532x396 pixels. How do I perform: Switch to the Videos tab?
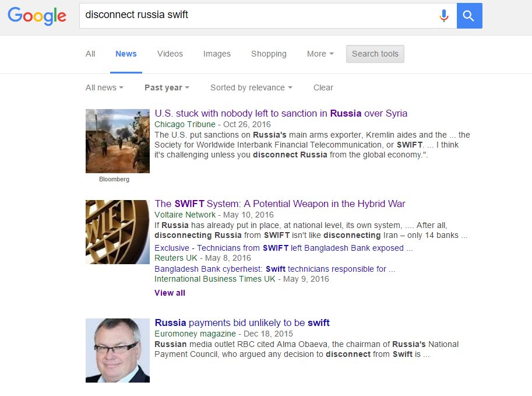coord(170,54)
